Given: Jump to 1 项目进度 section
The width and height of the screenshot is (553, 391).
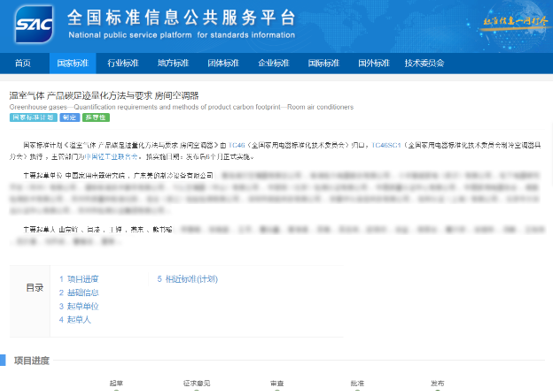Looking at the screenshot, I should click(x=79, y=279).
